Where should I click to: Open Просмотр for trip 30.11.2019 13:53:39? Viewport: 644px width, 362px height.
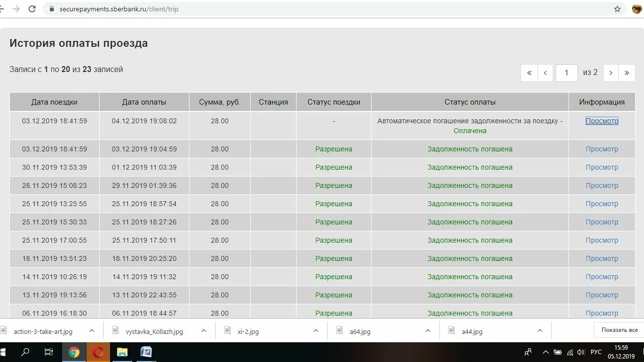click(x=602, y=167)
